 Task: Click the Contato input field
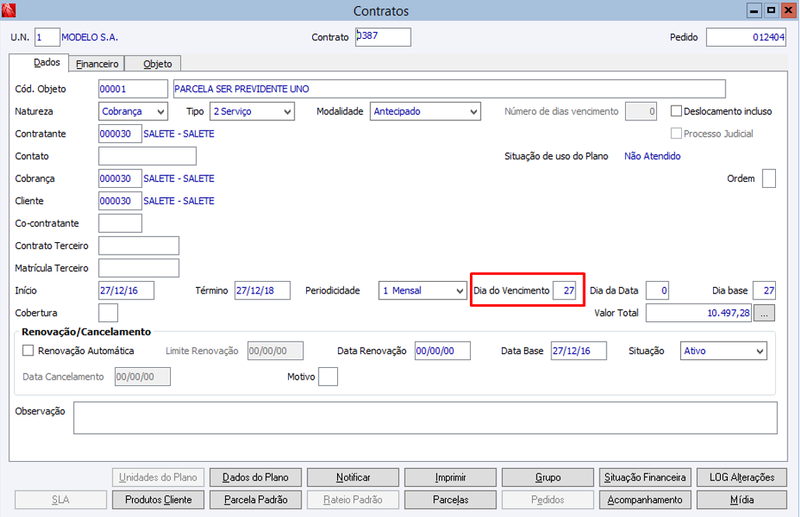pos(147,156)
